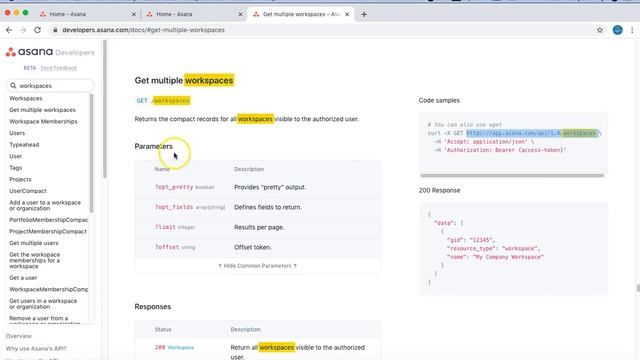Click Provides "pretty" output description

[x=270, y=187]
